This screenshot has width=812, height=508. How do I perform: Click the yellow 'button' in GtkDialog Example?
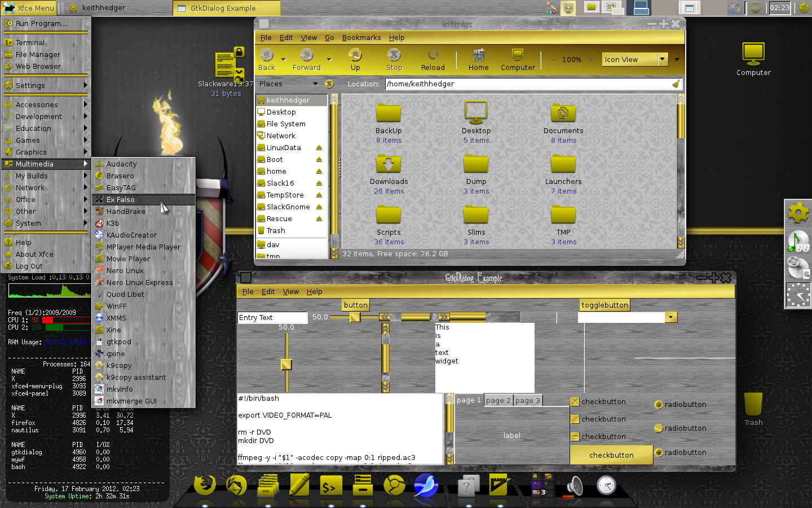(x=356, y=305)
